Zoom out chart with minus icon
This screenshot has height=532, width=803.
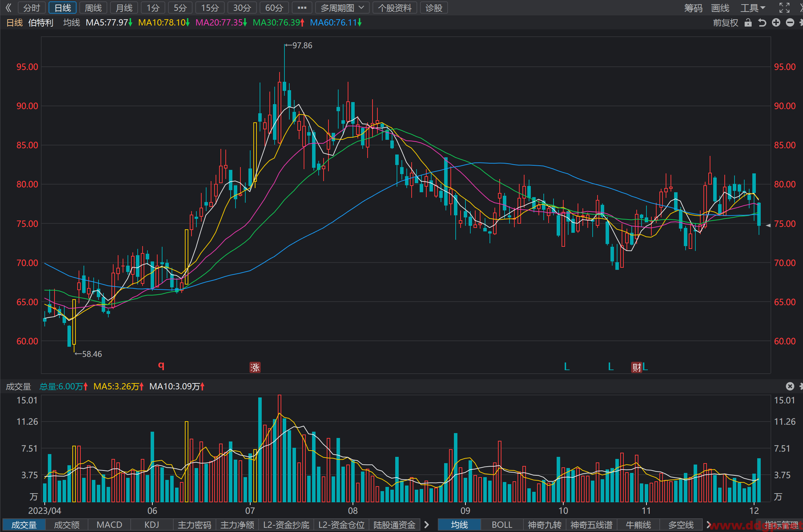[x=790, y=23]
